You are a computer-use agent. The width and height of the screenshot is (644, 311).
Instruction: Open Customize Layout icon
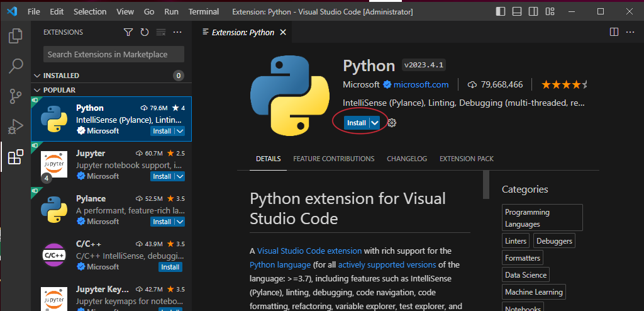[550, 11]
